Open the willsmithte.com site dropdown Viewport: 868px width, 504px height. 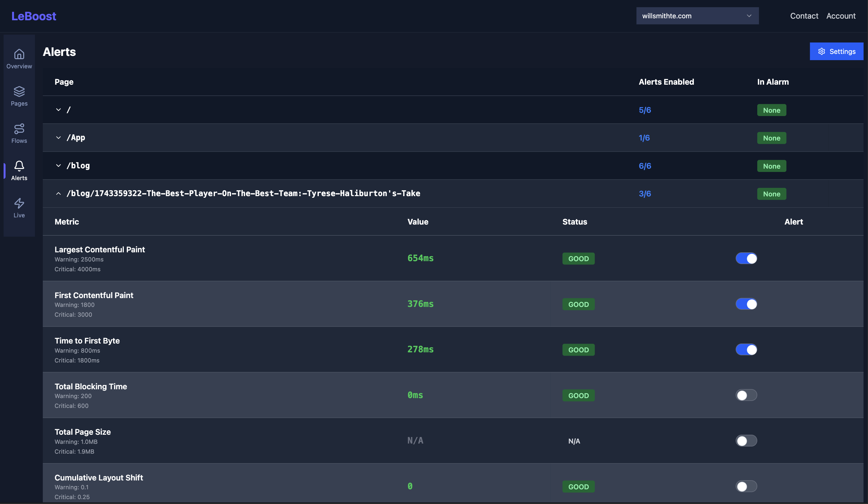(697, 16)
